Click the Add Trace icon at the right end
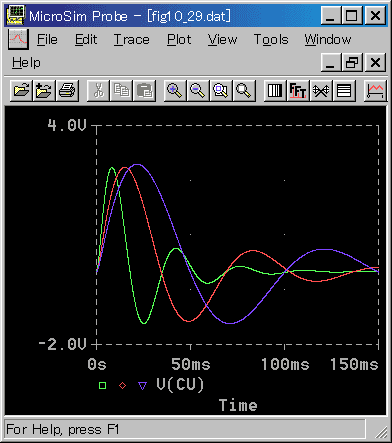 (x=375, y=90)
